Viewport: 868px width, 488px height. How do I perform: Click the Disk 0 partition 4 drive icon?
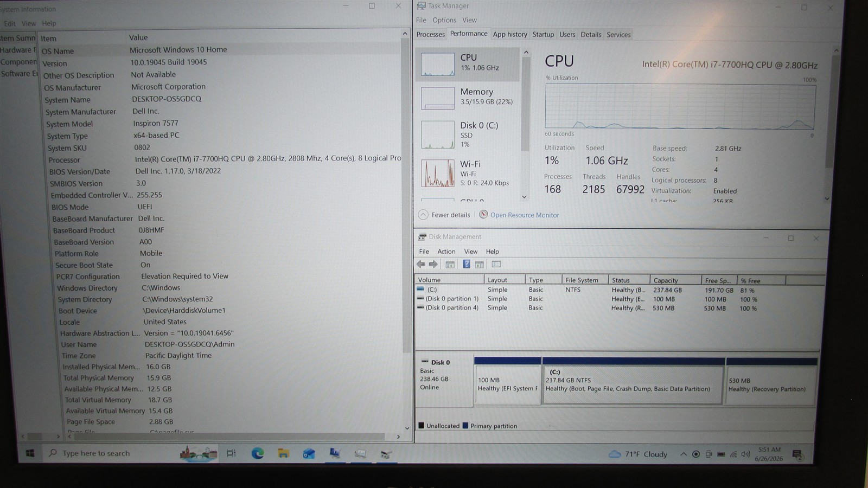coord(420,307)
